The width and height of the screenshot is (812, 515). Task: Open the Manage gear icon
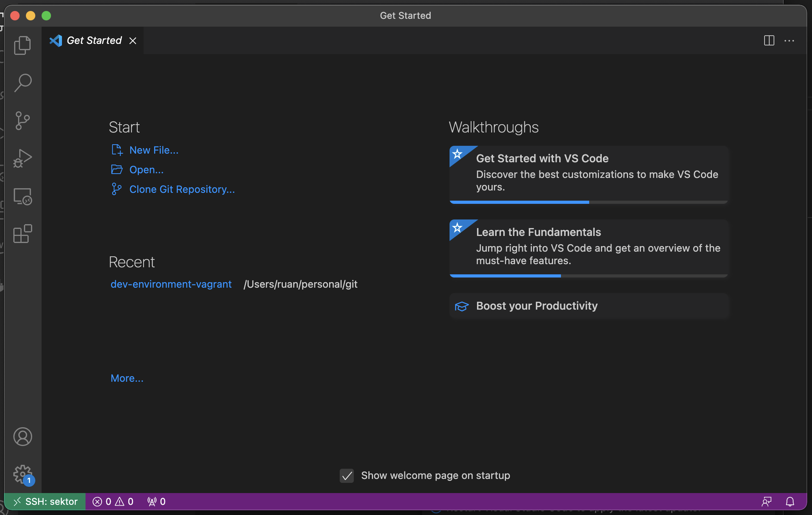coord(22,475)
